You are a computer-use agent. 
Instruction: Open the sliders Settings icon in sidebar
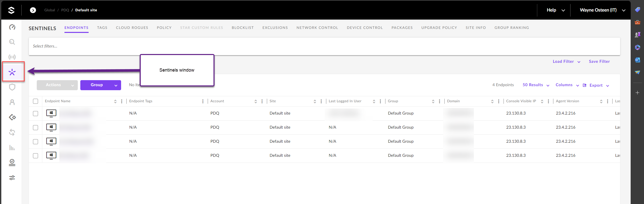click(12, 178)
